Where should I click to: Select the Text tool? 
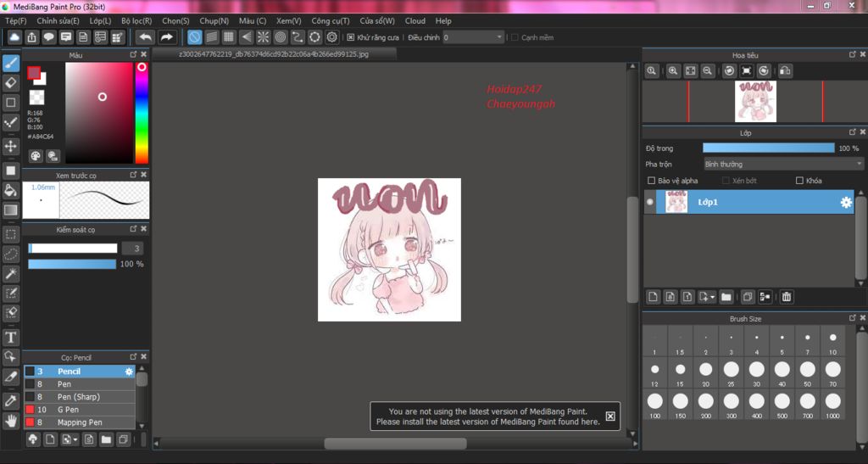click(11, 338)
